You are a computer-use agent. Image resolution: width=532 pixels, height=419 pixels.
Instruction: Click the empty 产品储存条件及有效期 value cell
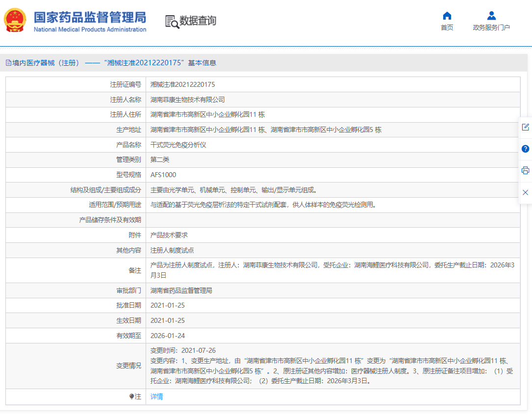(332, 220)
